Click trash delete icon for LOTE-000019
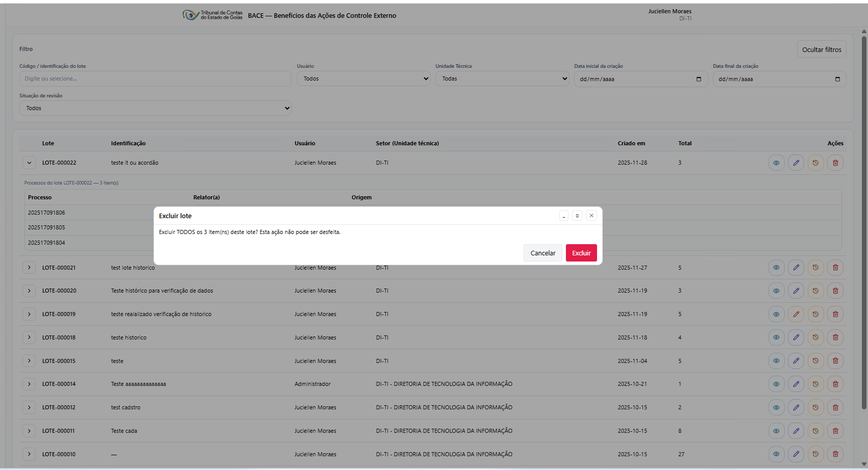 [835, 315]
